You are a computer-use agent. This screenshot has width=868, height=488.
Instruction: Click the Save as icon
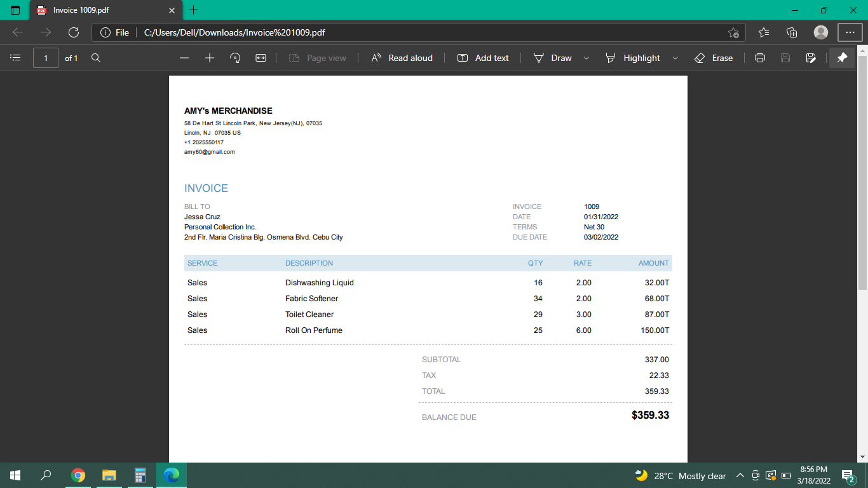[x=811, y=58]
